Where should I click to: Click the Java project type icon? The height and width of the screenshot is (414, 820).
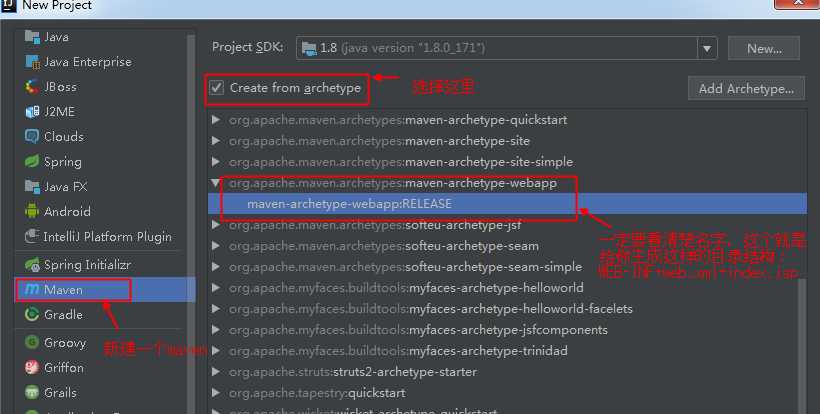click(32, 37)
